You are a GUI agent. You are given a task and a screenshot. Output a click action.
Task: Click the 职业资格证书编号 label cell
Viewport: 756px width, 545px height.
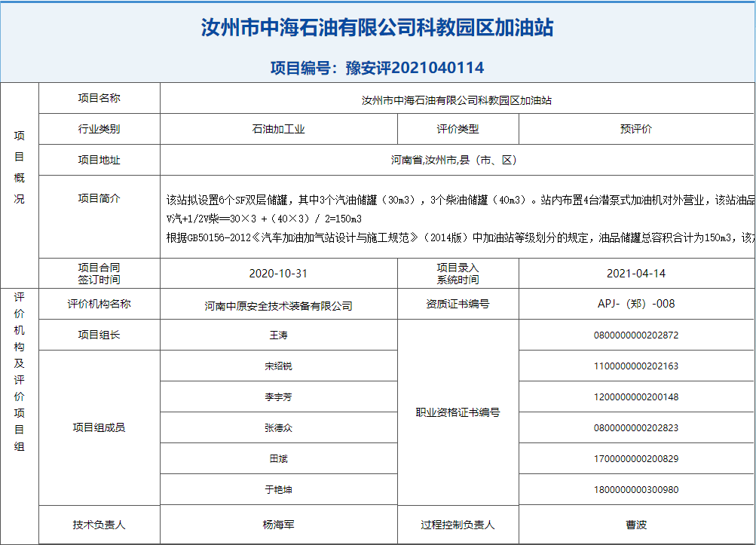(458, 412)
